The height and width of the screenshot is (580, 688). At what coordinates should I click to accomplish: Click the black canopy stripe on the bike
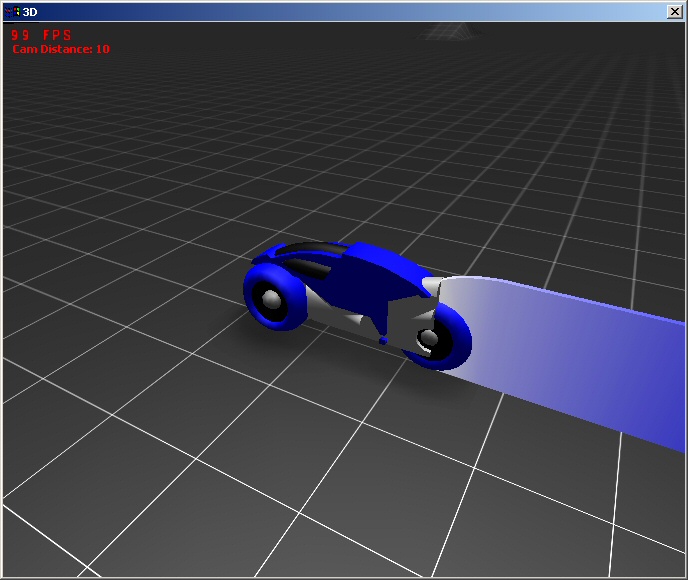tap(312, 248)
